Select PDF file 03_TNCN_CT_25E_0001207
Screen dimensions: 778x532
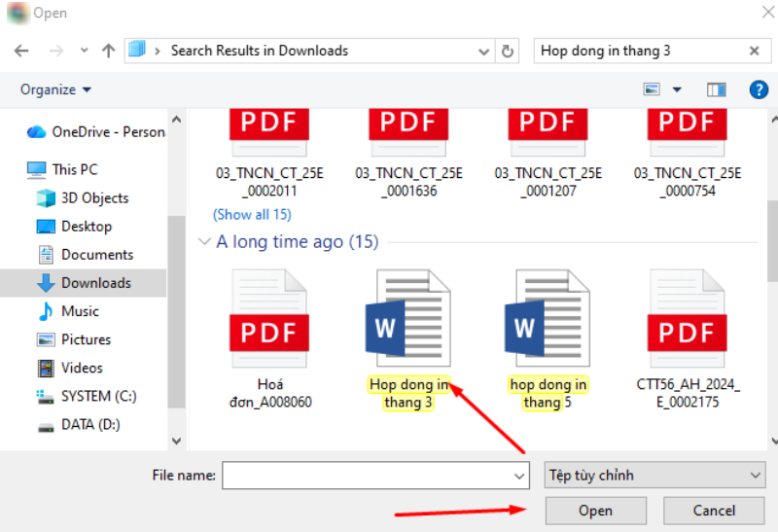point(548,154)
